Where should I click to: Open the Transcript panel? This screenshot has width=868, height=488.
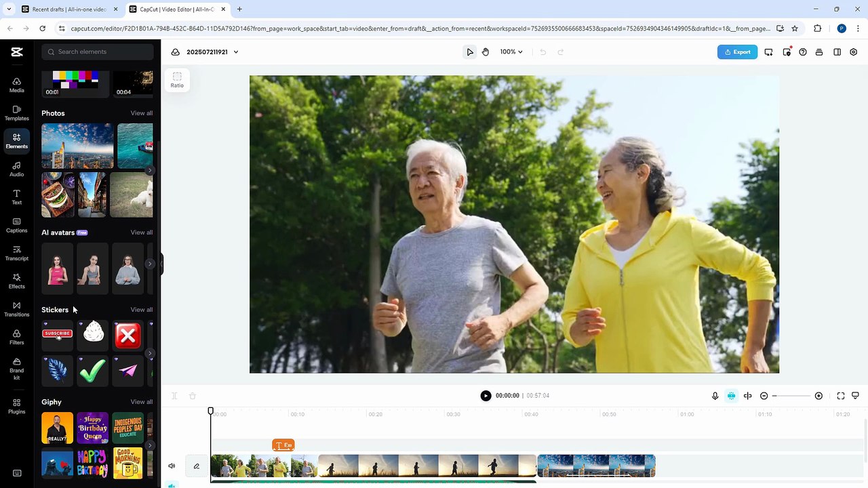[16, 253]
